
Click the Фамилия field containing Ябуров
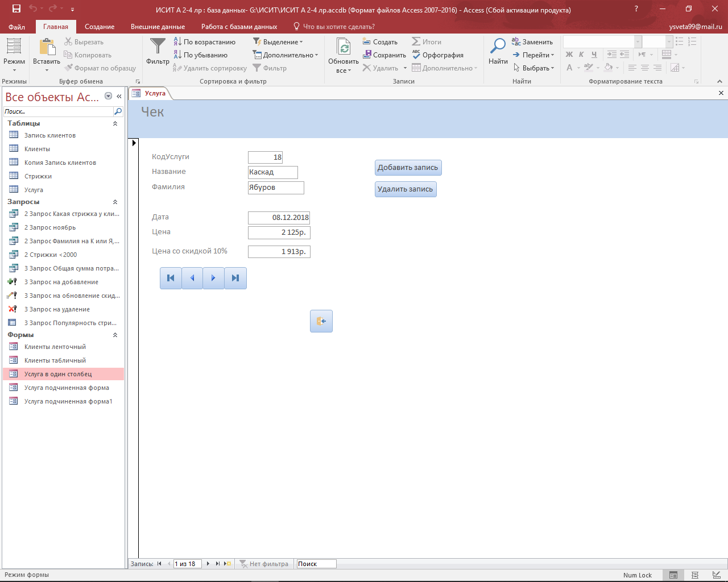point(276,188)
